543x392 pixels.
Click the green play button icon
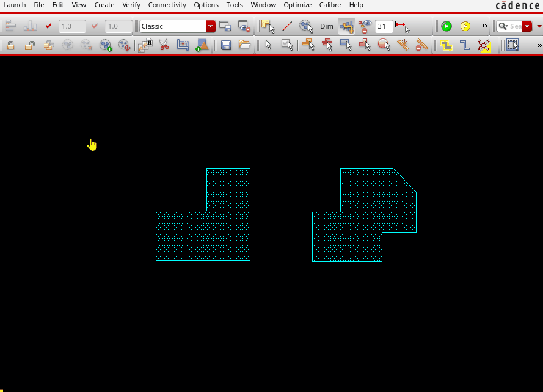coord(446,26)
